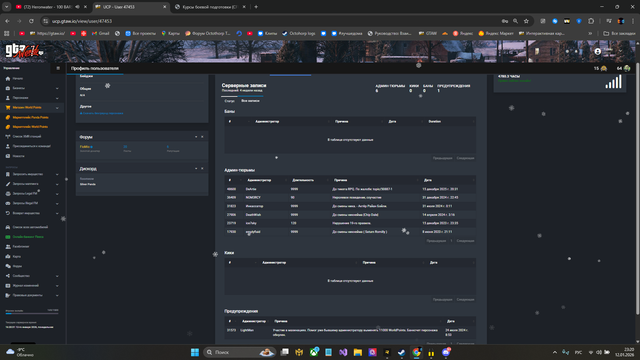Screen dimensions: 640x360
Task: Open Маркетплейс World Points coin icon
Action: pyautogui.click(x=8, y=127)
